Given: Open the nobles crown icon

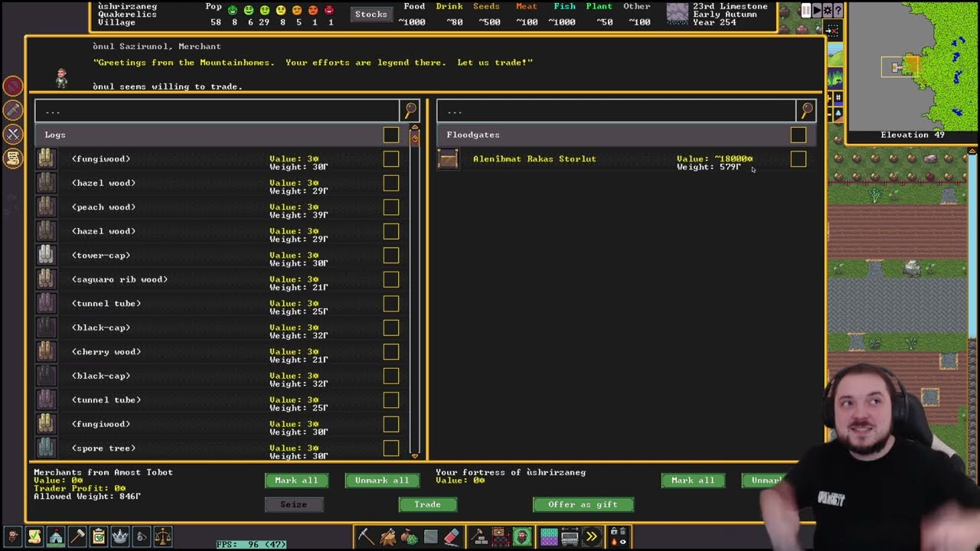Looking at the screenshot, I should [x=120, y=536].
